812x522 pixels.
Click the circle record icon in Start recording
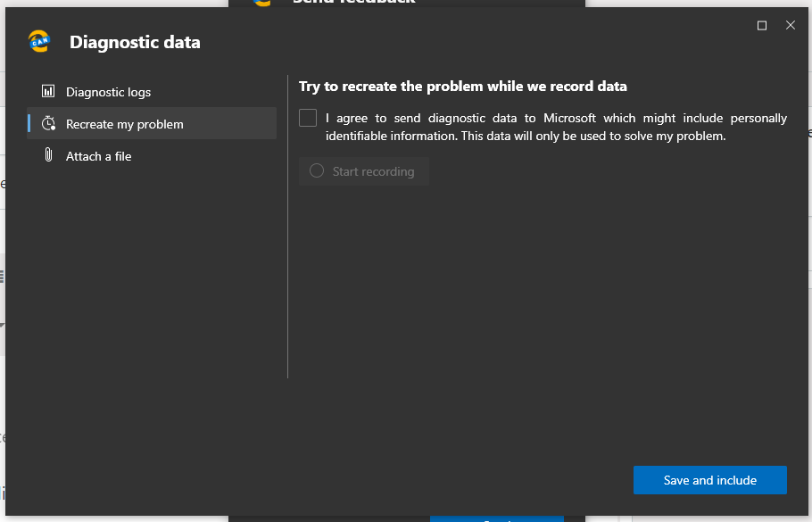coord(316,171)
